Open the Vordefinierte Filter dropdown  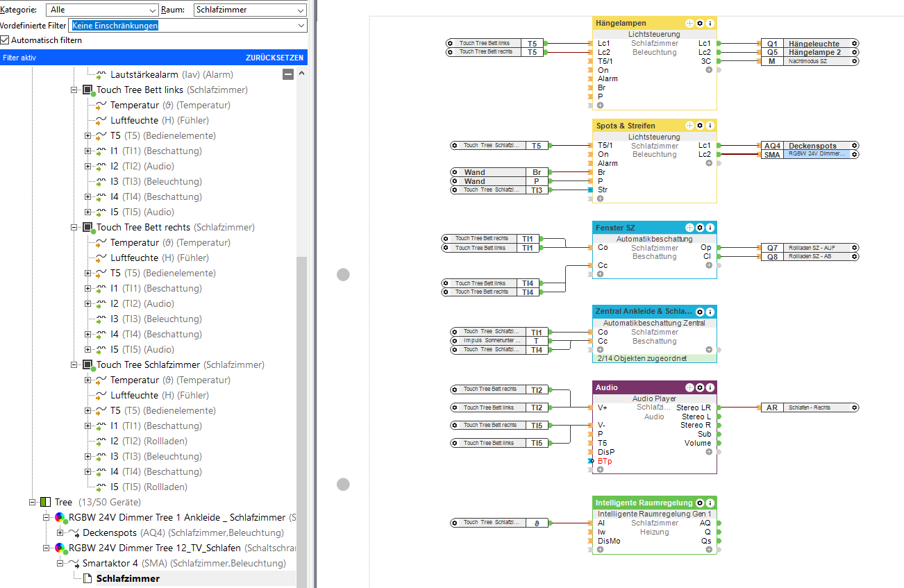point(188,26)
